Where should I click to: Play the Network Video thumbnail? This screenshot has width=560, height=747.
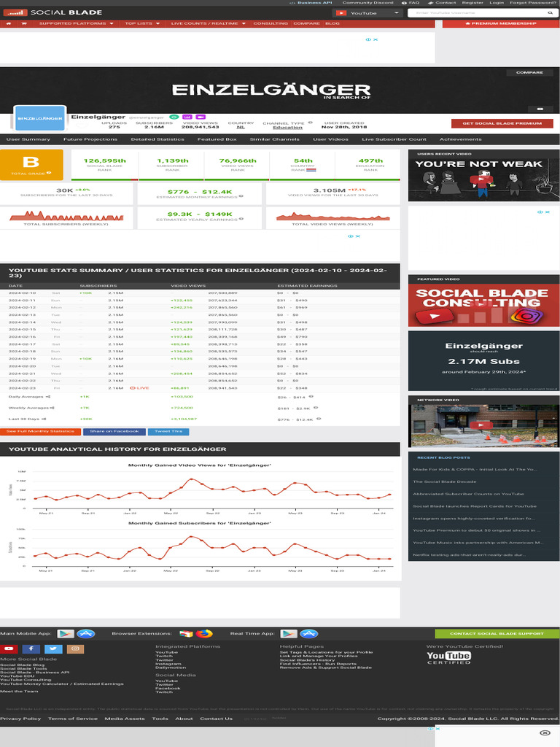tap(484, 425)
